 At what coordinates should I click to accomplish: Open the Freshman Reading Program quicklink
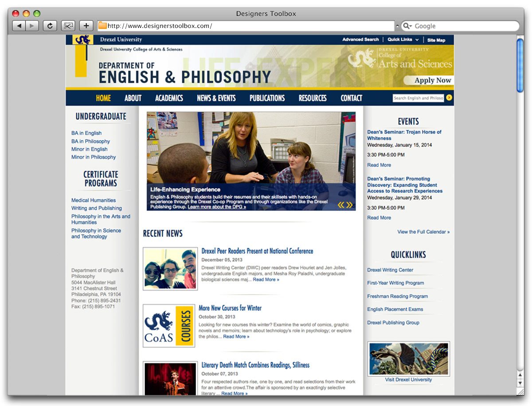[x=398, y=296]
